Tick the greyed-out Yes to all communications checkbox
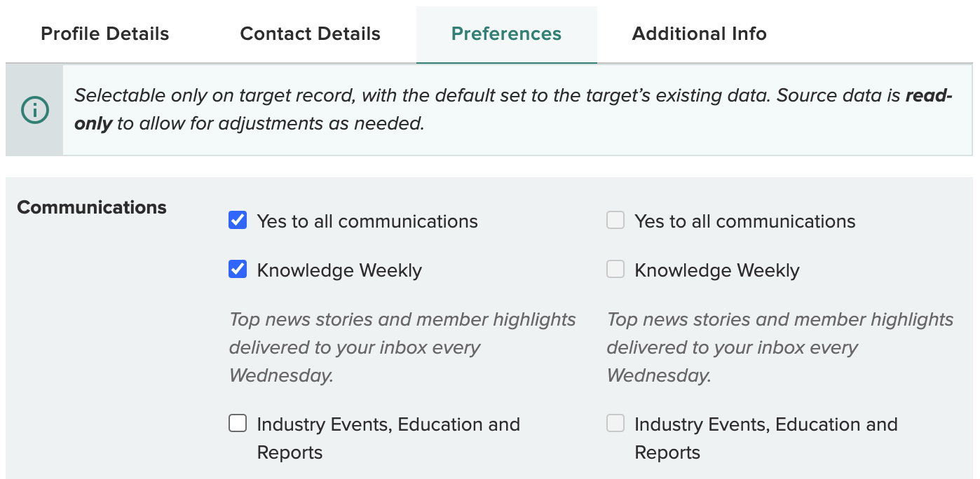 tap(615, 221)
